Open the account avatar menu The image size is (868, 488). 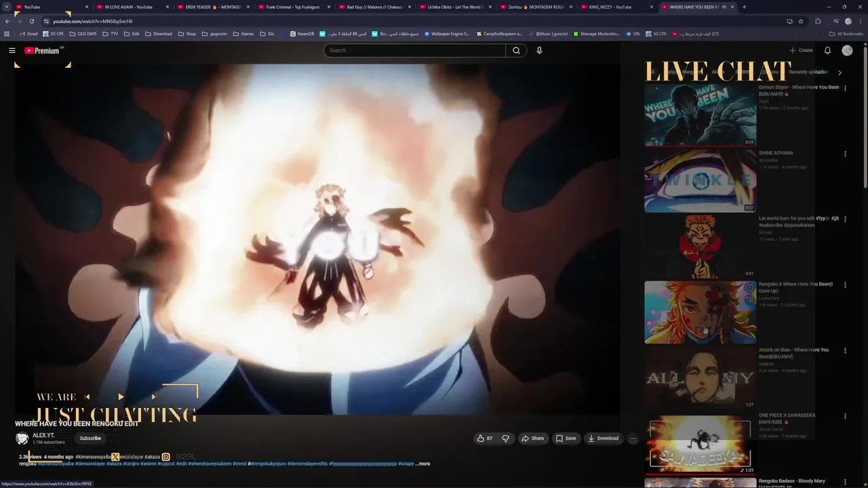[847, 50]
